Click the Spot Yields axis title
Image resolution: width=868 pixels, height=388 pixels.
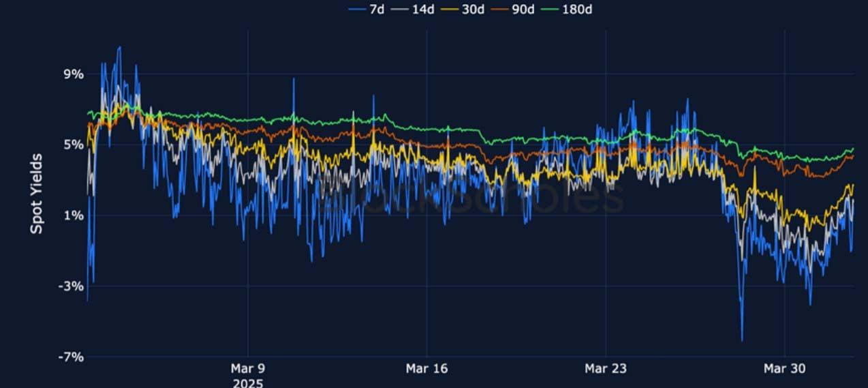click(37, 194)
